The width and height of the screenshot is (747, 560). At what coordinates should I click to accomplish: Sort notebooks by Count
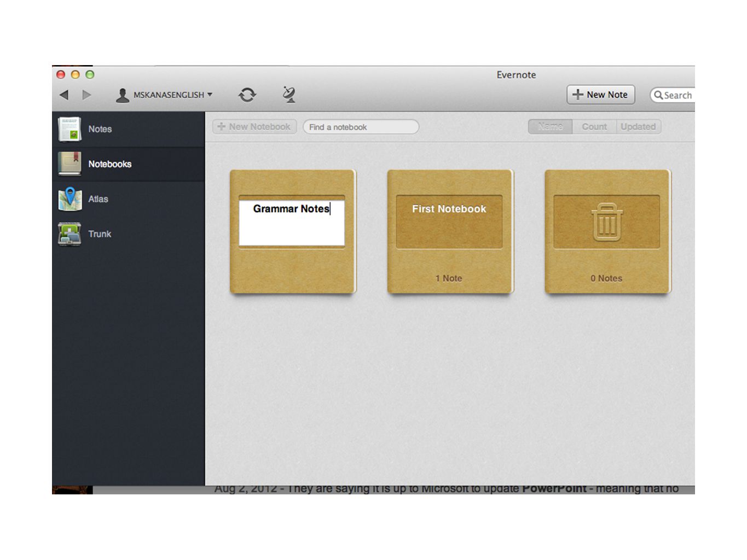coord(594,127)
